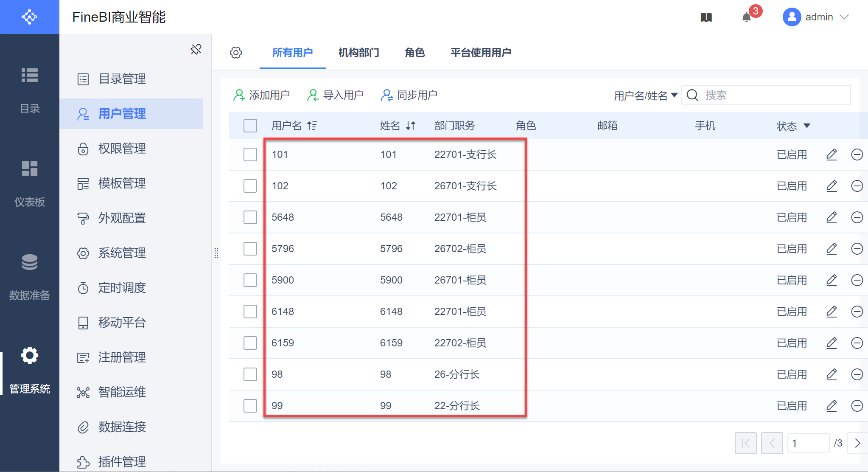Viewport: 868px width, 472px height.
Task: Click the 添加用户 button
Action: point(261,95)
